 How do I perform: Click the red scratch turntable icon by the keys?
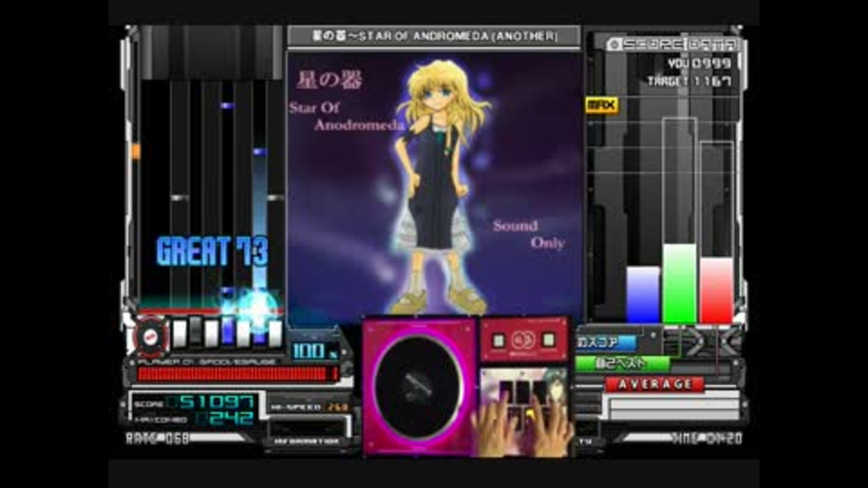pyautogui.click(x=151, y=335)
